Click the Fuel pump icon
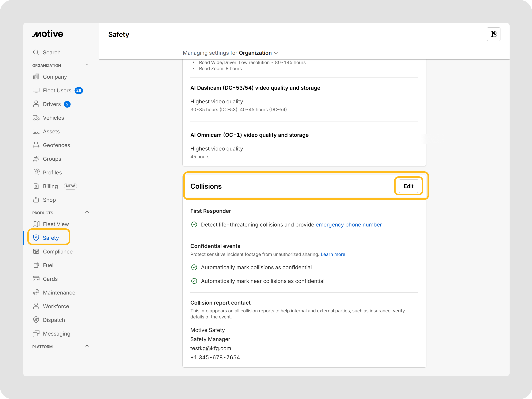Image resolution: width=532 pixels, height=399 pixels. point(36,265)
